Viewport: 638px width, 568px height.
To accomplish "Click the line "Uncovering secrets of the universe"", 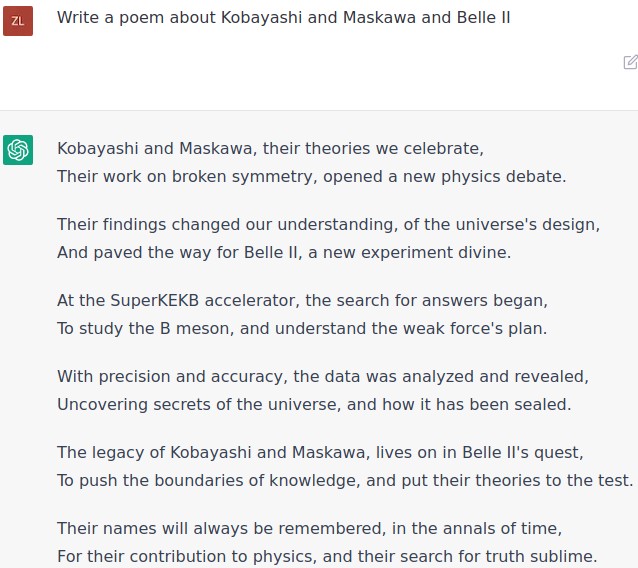I will pyautogui.click(x=313, y=405).
